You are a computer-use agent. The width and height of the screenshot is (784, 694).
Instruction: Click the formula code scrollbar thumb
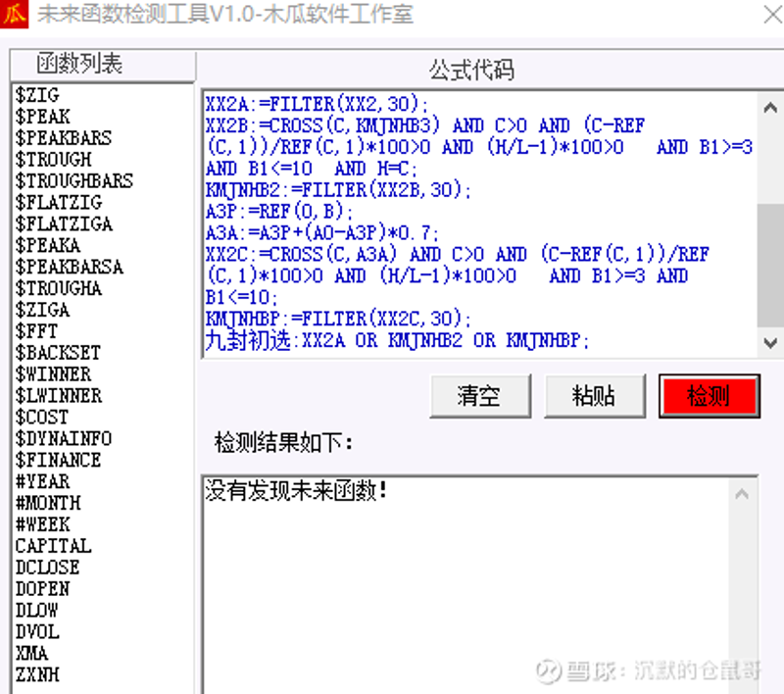(770, 265)
